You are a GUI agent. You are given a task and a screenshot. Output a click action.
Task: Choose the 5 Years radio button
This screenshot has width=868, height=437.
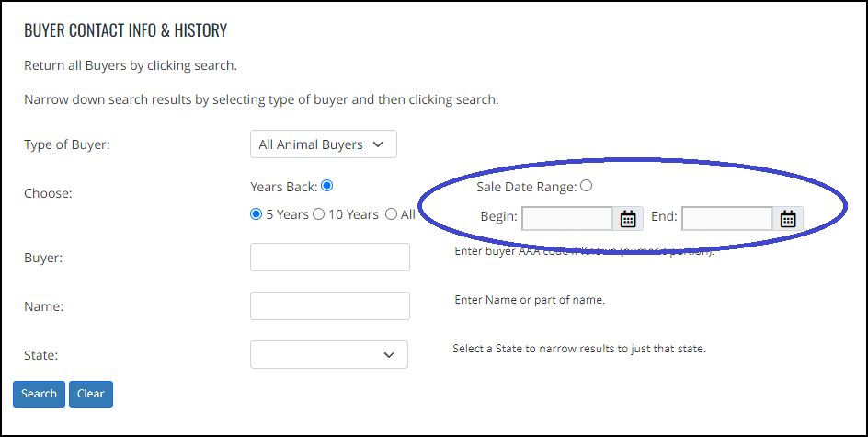tap(256, 214)
